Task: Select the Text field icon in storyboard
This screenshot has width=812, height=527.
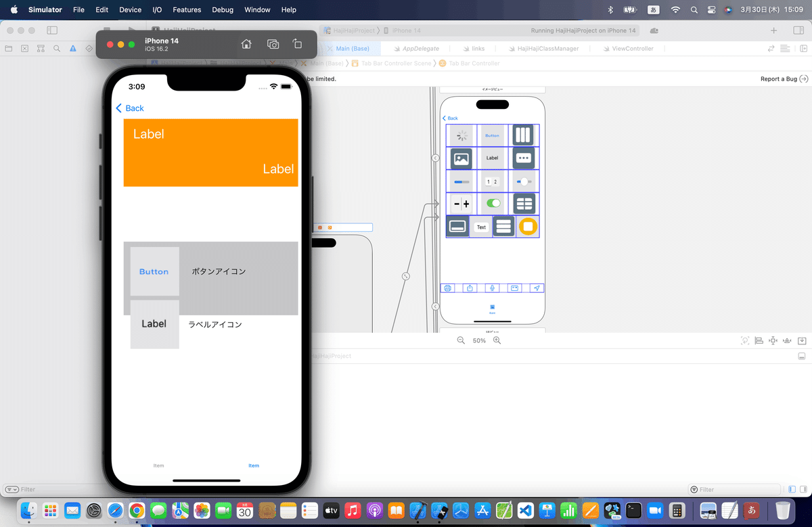Action: pos(481,227)
